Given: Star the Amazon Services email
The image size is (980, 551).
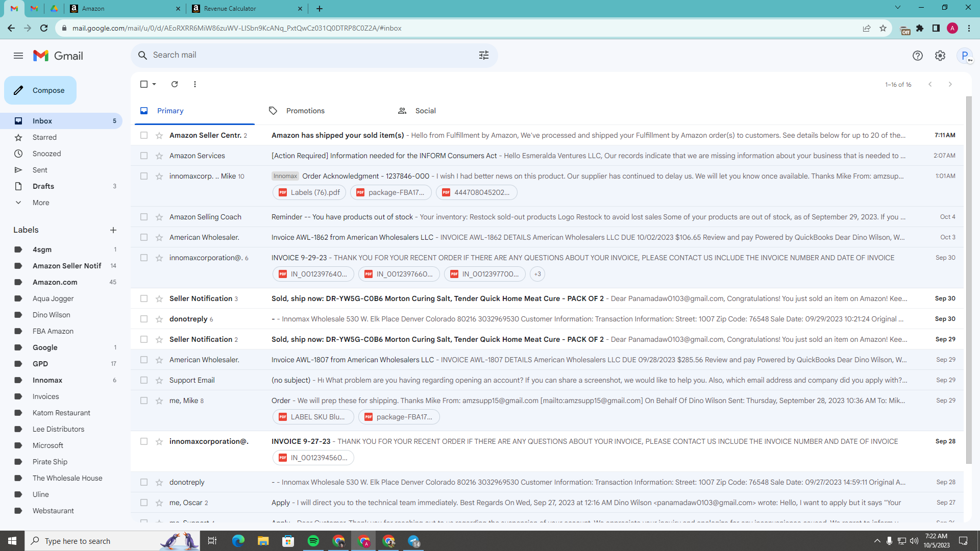Looking at the screenshot, I should point(159,156).
